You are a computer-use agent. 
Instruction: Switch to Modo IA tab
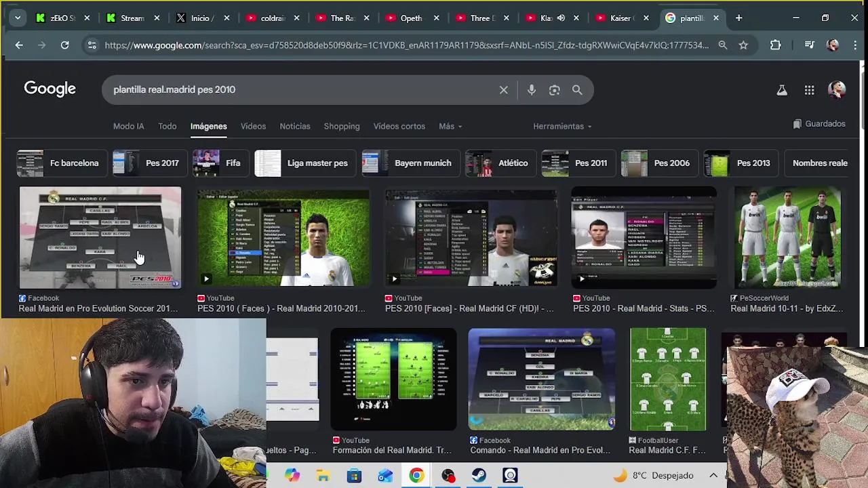click(x=128, y=126)
